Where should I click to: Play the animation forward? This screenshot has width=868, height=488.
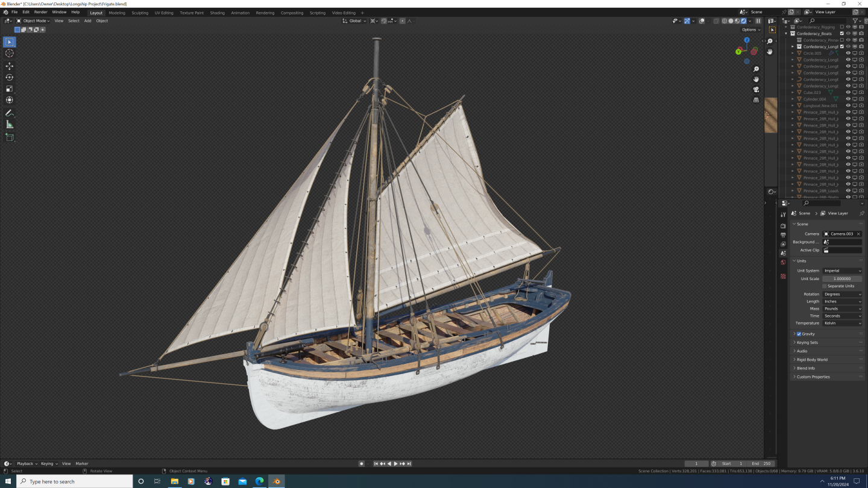[x=395, y=463]
